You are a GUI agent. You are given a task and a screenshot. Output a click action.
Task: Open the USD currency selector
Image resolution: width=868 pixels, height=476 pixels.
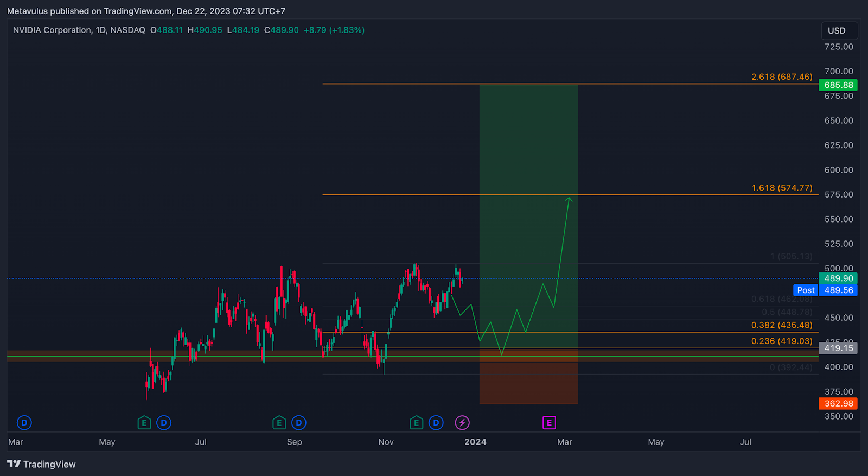tap(839, 30)
